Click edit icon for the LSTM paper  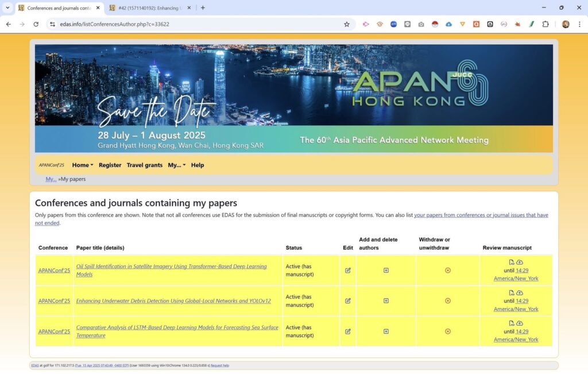pyautogui.click(x=348, y=331)
